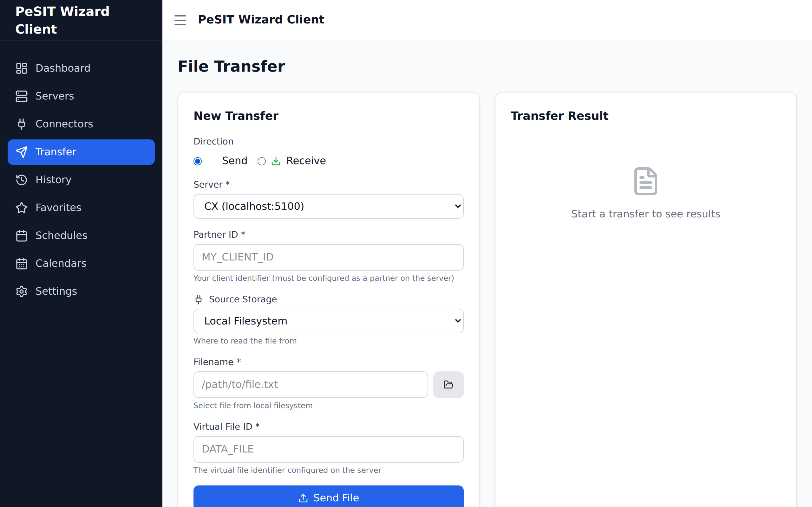Select the Send direction radio button
This screenshot has height=507, width=812.
[198, 161]
